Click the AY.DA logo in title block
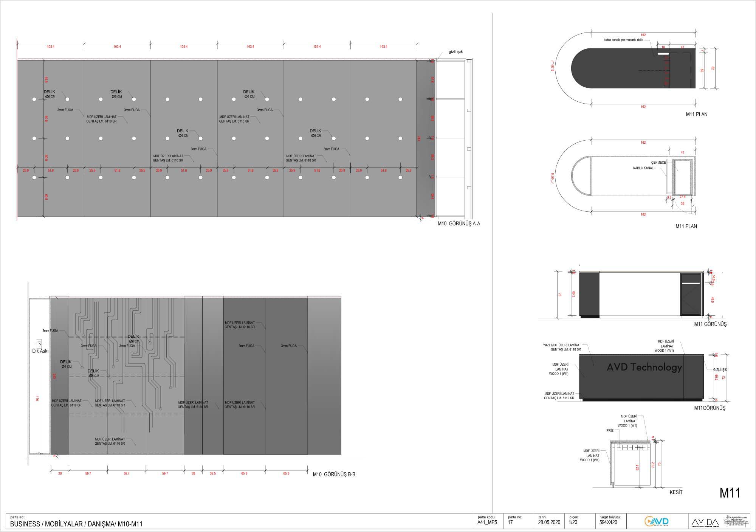Image resolution: width=756 pixels, height=532 pixels. point(705,522)
